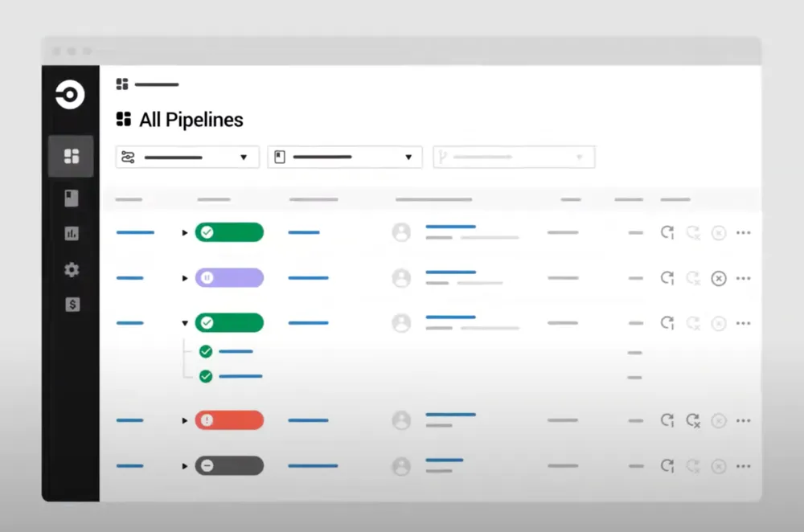Cancel the purple on-hold workflow
The width and height of the screenshot is (804, 532).
click(719, 278)
